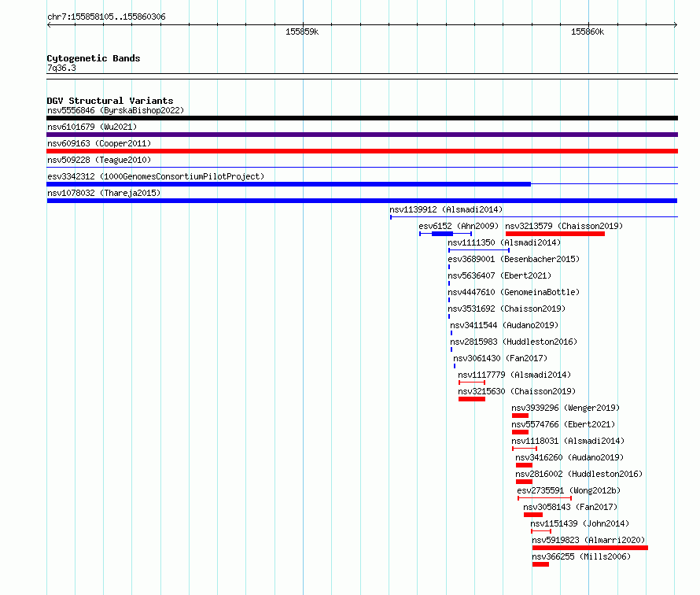Select the nsv1078032 (Thareja2015) blue bar

click(x=362, y=201)
